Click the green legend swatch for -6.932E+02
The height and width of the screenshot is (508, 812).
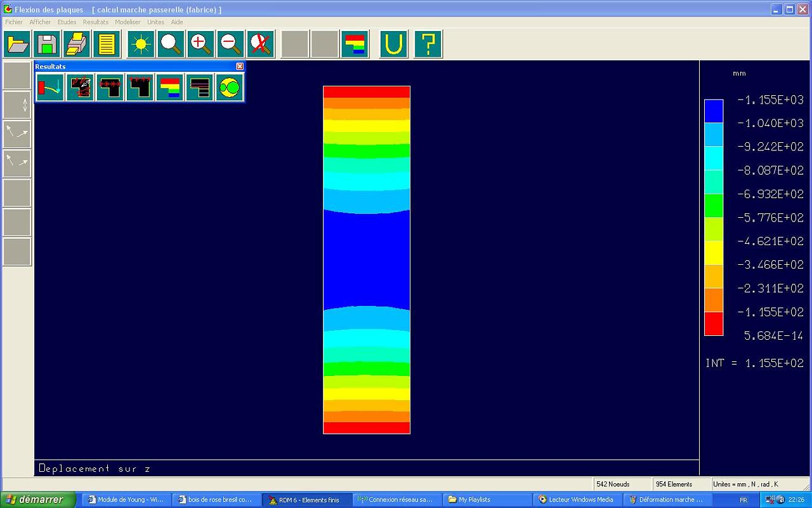click(x=714, y=206)
